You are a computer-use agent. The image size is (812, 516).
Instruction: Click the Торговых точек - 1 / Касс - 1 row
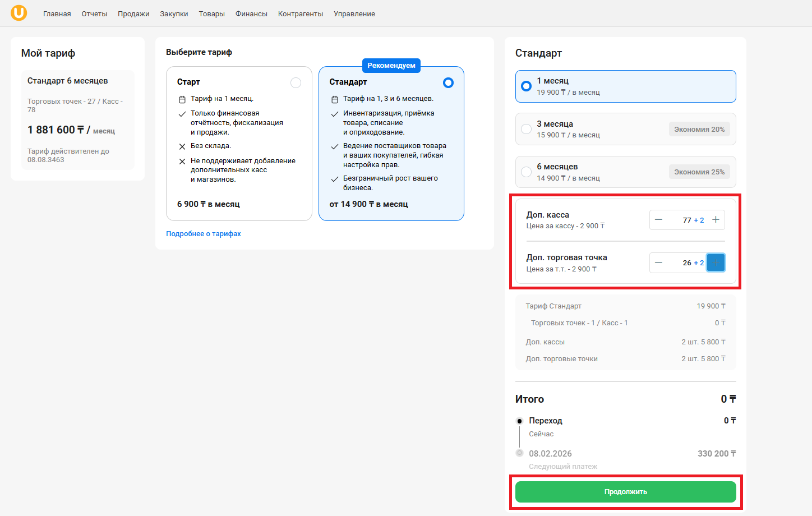(628, 323)
